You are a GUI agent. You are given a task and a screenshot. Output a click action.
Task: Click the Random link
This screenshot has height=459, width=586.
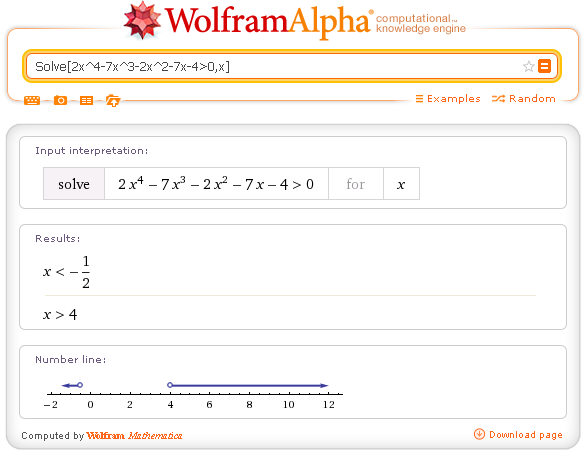[x=524, y=99]
